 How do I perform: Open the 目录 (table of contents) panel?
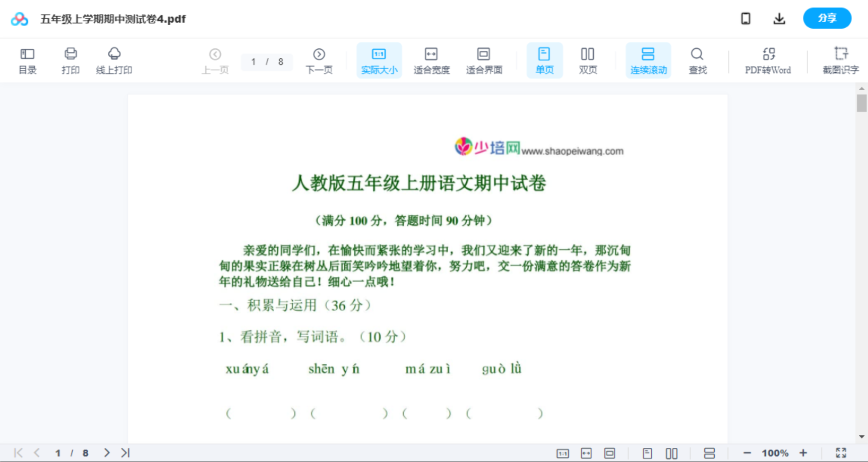pos(27,60)
